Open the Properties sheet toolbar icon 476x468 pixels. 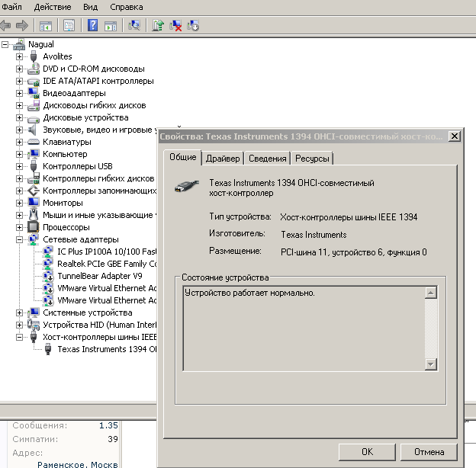(69, 25)
